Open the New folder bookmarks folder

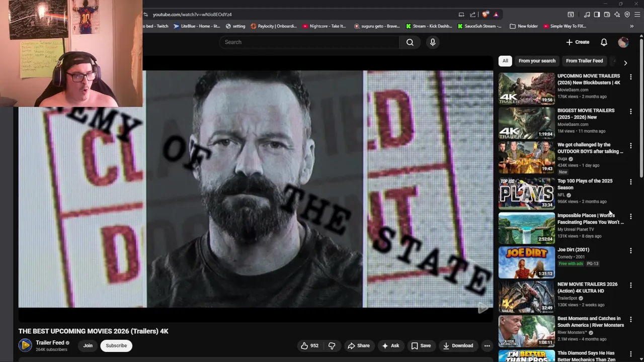(524, 26)
